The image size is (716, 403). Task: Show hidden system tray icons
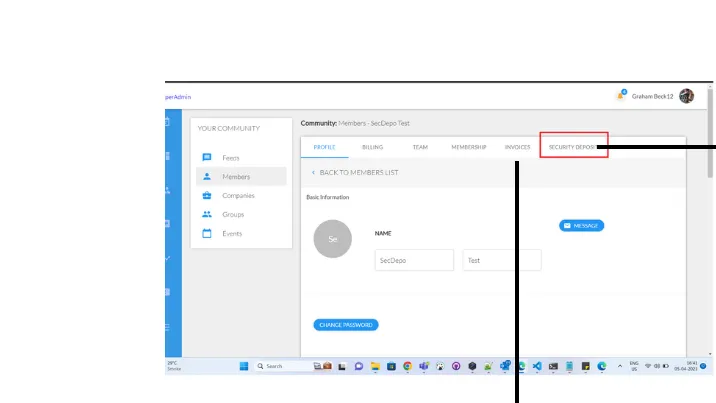pos(620,366)
